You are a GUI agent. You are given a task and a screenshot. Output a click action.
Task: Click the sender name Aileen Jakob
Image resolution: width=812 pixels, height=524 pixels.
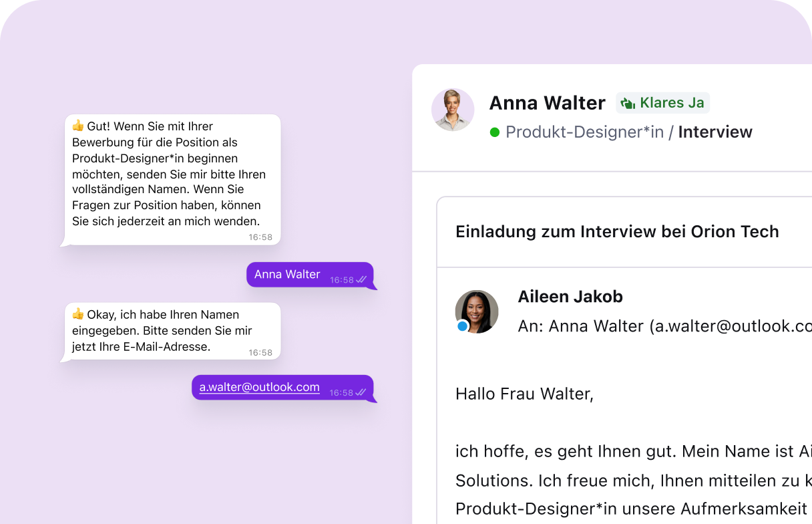(x=570, y=297)
